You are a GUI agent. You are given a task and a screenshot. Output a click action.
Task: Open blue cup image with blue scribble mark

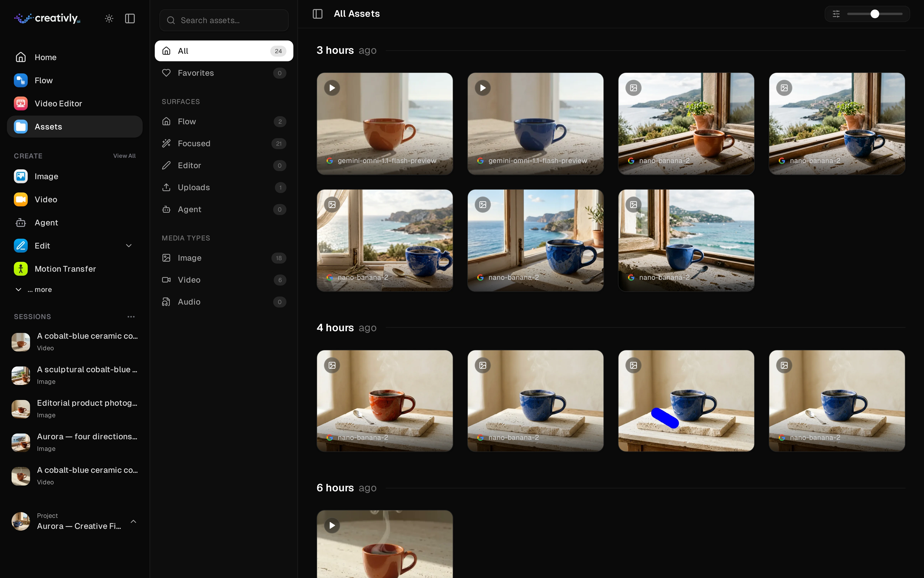pos(686,401)
